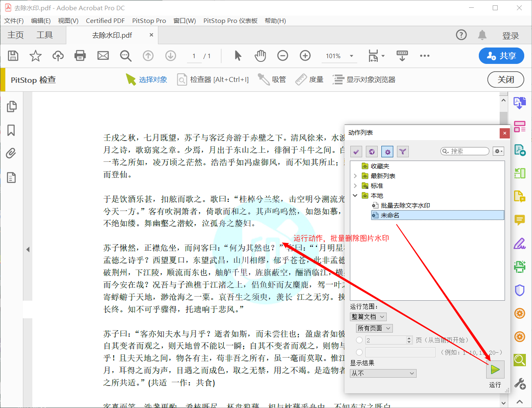Show more tools with the ellipsis
Image resolution: width=532 pixels, height=408 pixels.
(x=425, y=56)
